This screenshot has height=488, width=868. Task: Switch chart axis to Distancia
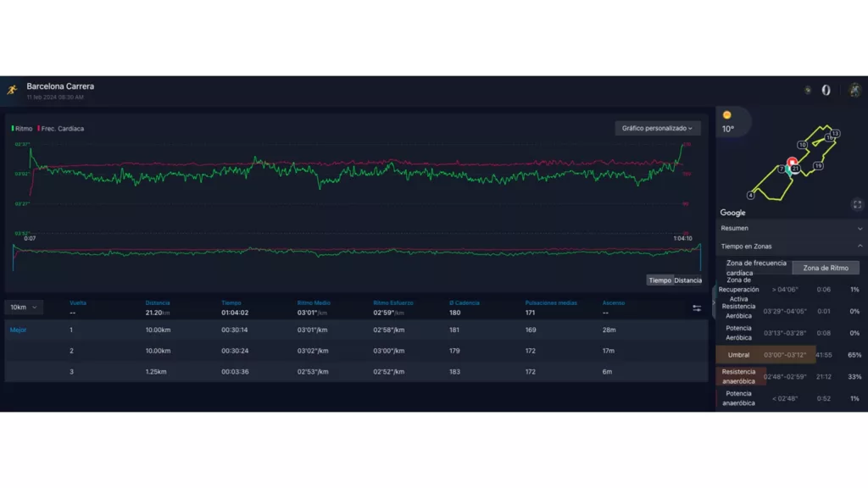[x=688, y=280]
